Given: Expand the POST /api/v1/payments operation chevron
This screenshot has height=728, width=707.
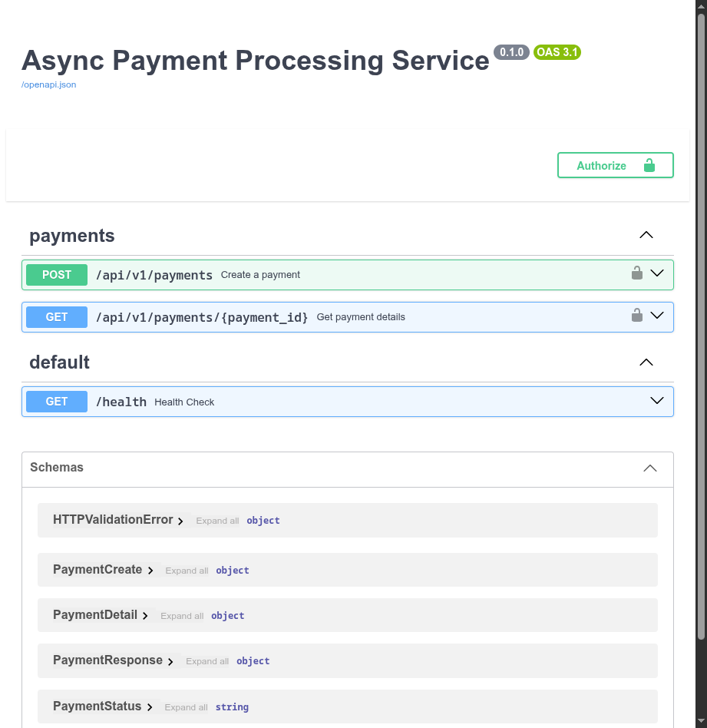Looking at the screenshot, I should pyautogui.click(x=657, y=273).
